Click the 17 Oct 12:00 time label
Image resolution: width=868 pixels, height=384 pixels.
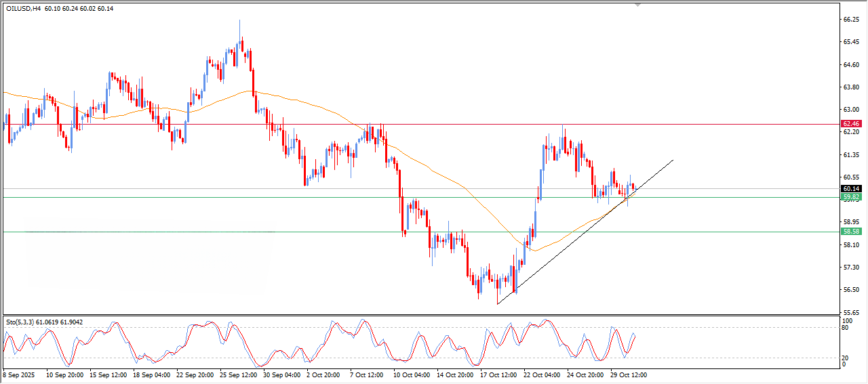[x=497, y=374]
